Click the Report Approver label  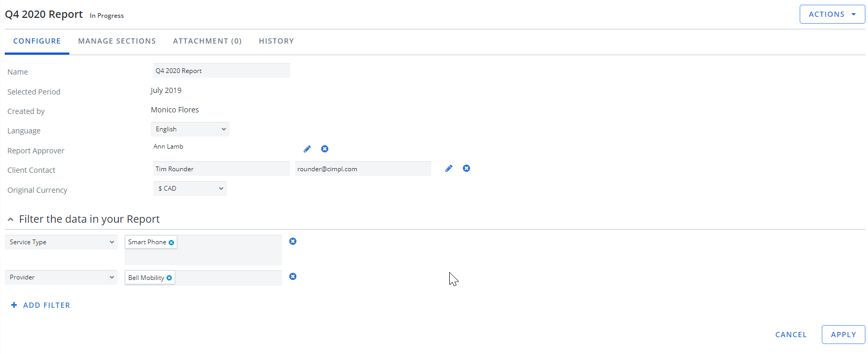tap(36, 151)
